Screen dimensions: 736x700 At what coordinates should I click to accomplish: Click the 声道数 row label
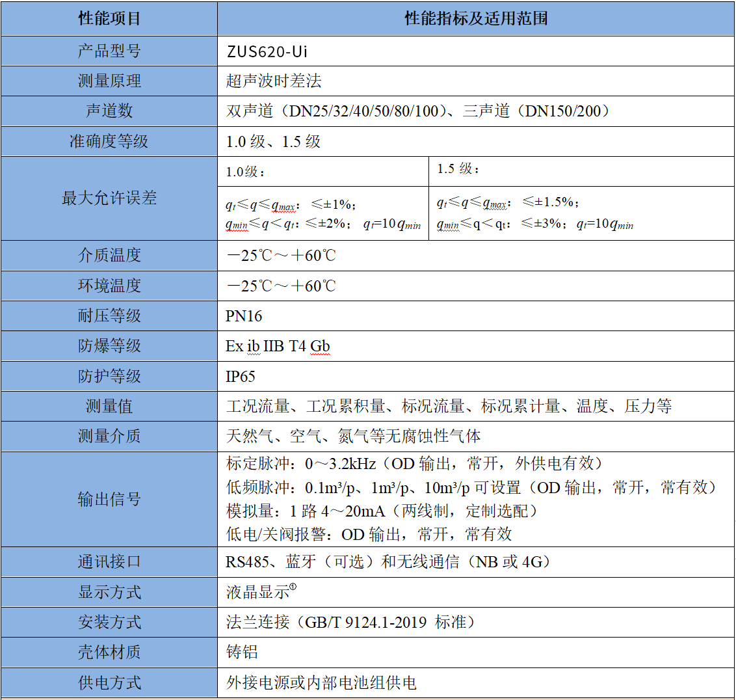tap(109, 111)
